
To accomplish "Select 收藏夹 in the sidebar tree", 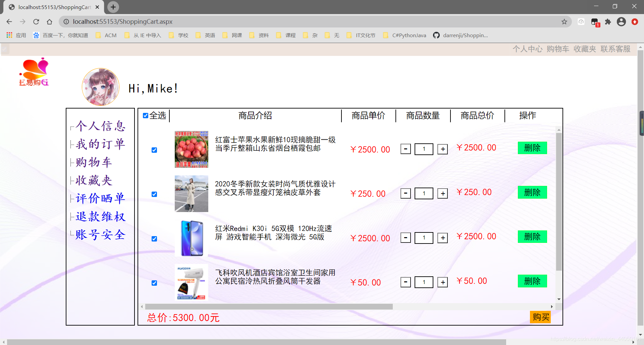I will point(94,181).
